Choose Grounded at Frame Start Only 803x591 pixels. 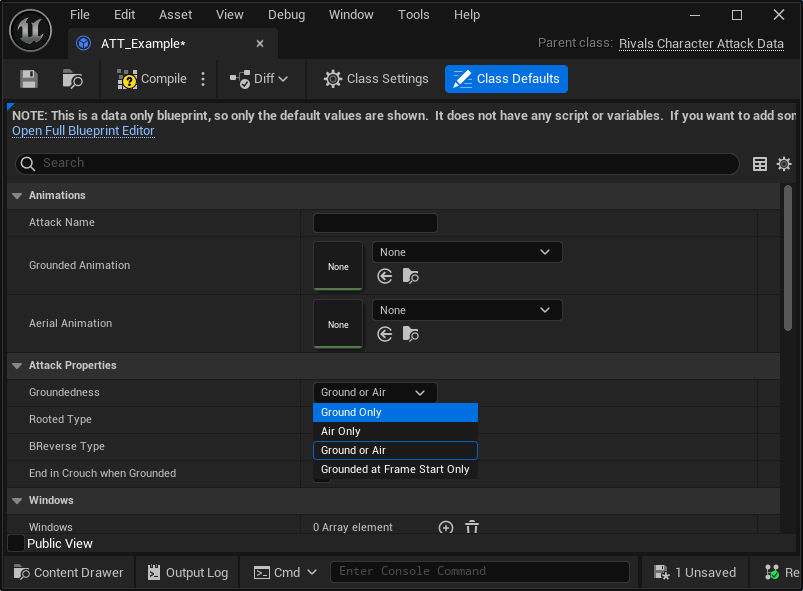395,469
